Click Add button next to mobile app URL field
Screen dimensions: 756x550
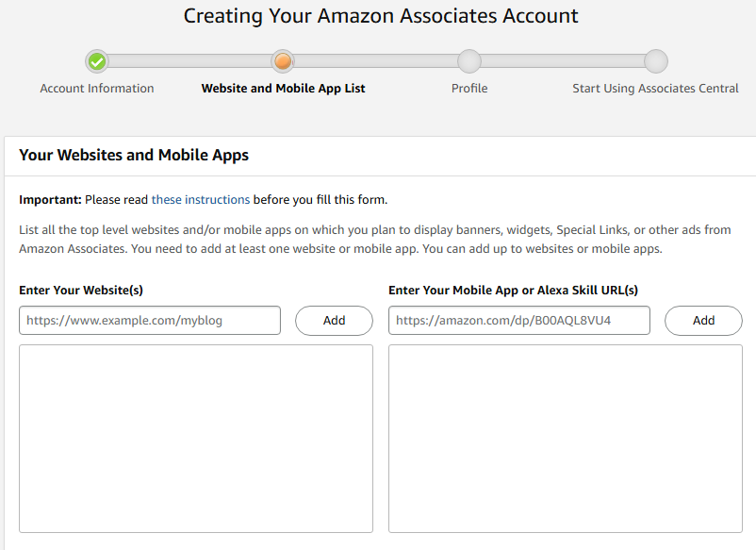703,321
